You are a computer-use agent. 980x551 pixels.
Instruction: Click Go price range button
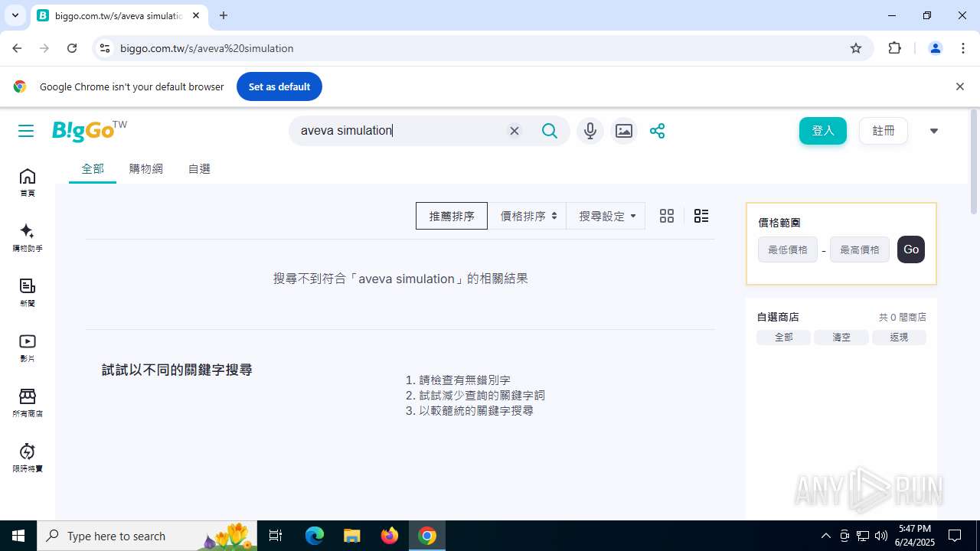pos(911,249)
